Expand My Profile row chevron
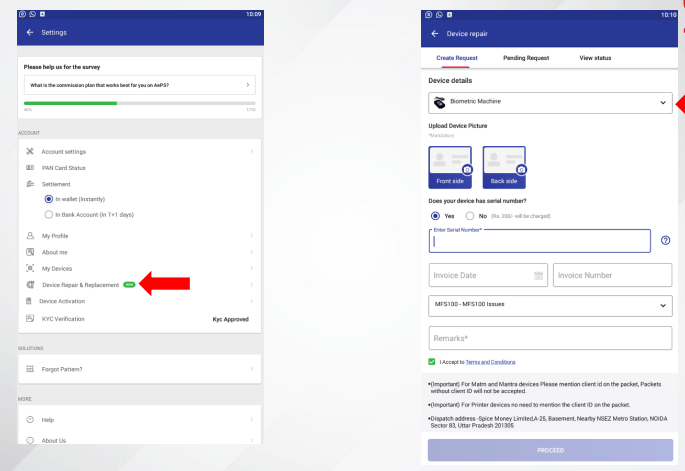685x471 pixels. coord(252,236)
